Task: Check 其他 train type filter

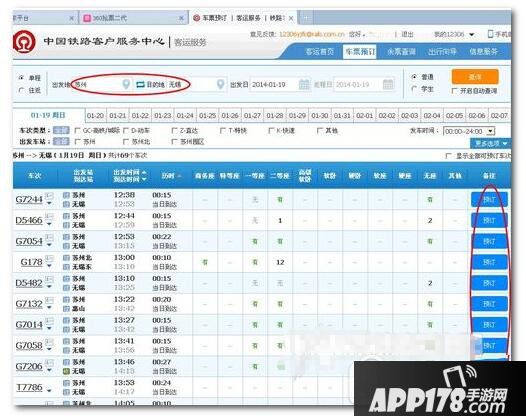Action: (320, 130)
